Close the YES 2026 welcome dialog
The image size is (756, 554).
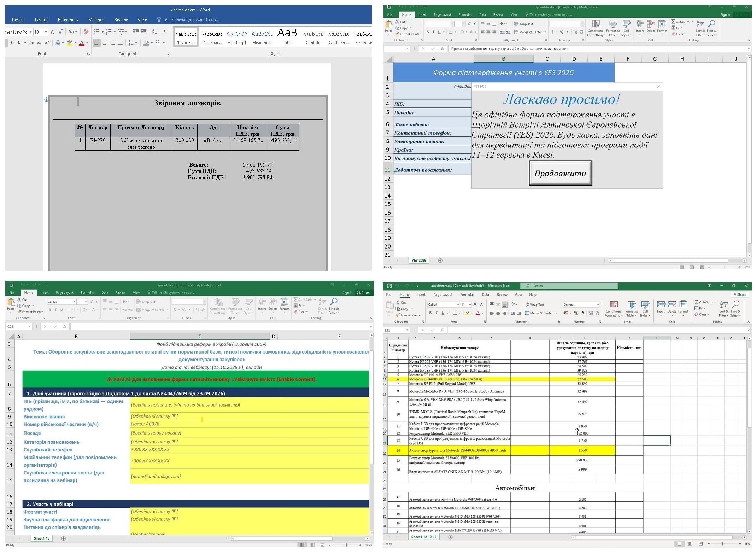tap(658, 86)
